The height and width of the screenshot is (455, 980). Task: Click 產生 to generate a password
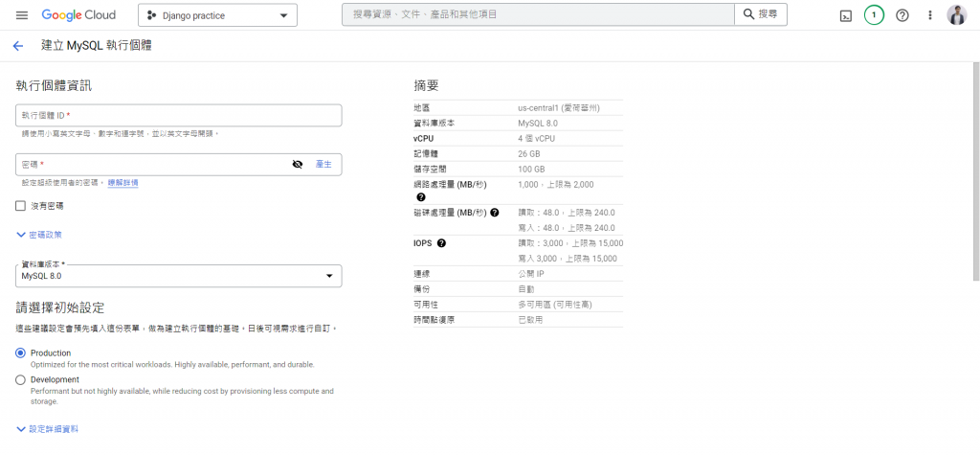[323, 165]
